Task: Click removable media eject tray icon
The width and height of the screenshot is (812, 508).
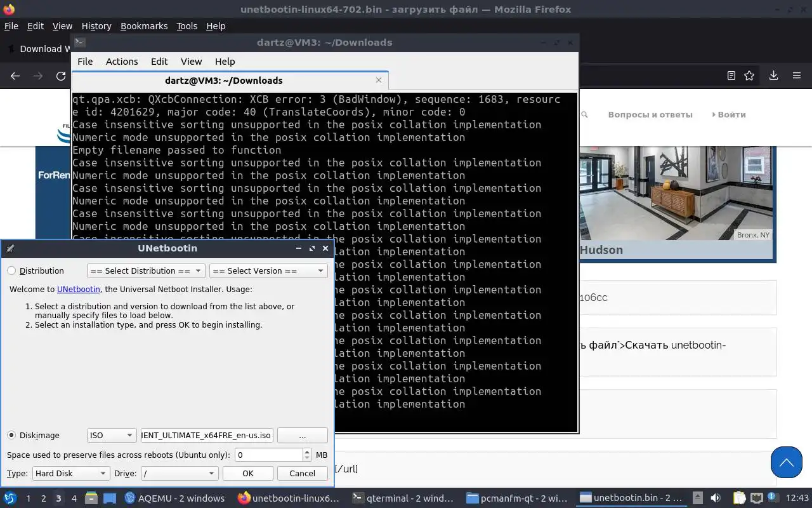Action: [697, 498]
